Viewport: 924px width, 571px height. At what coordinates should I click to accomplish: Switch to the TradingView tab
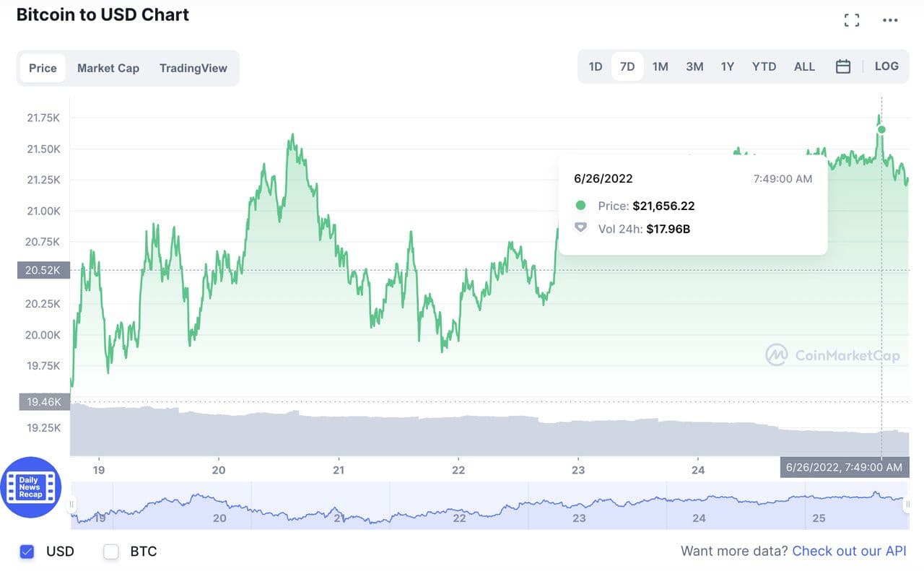point(193,68)
